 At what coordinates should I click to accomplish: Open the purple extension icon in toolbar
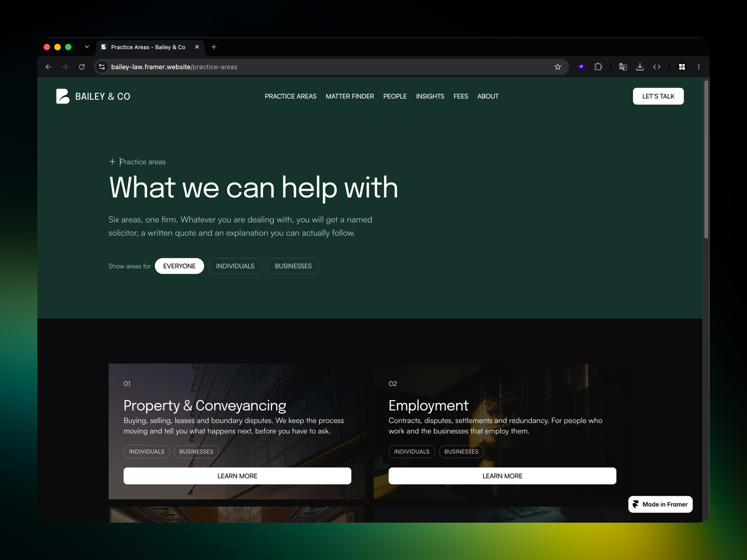coord(581,67)
